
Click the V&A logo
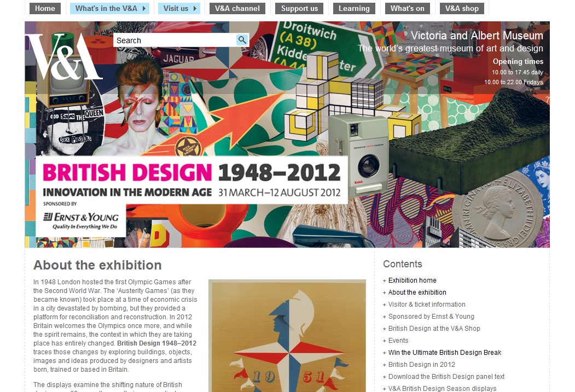64,56
